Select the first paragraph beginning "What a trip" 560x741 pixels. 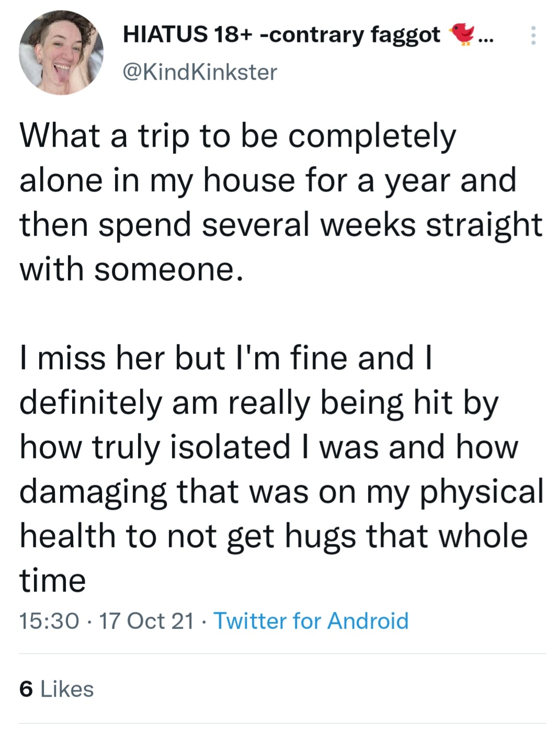point(281,203)
